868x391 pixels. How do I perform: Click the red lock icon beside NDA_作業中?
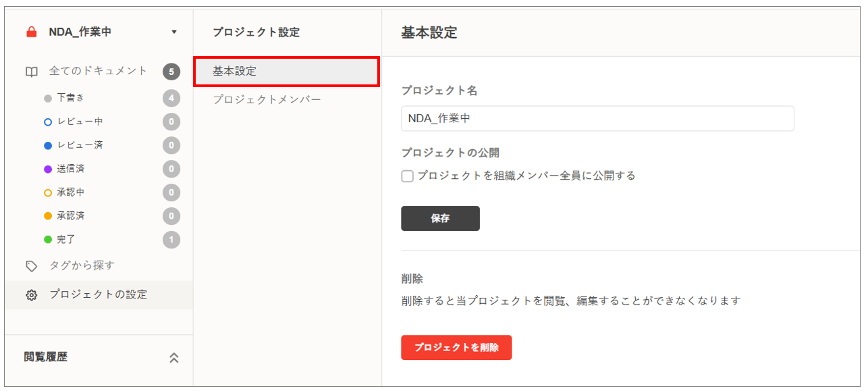31,32
